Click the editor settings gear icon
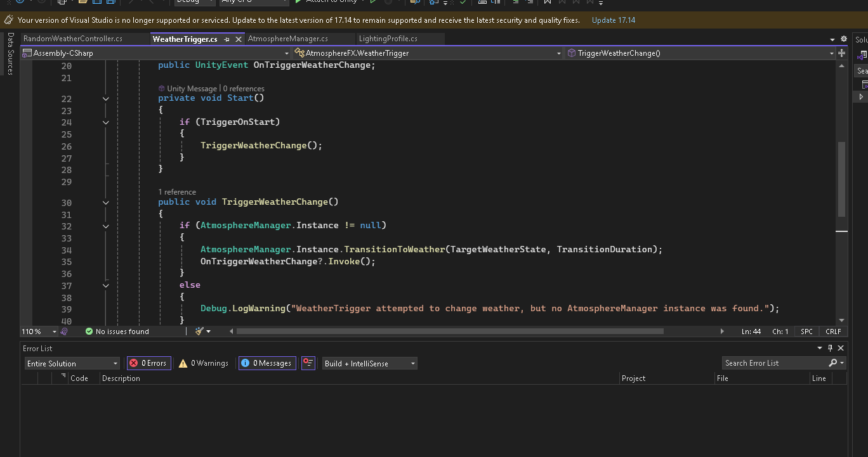The image size is (868, 457). coord(843,39)
